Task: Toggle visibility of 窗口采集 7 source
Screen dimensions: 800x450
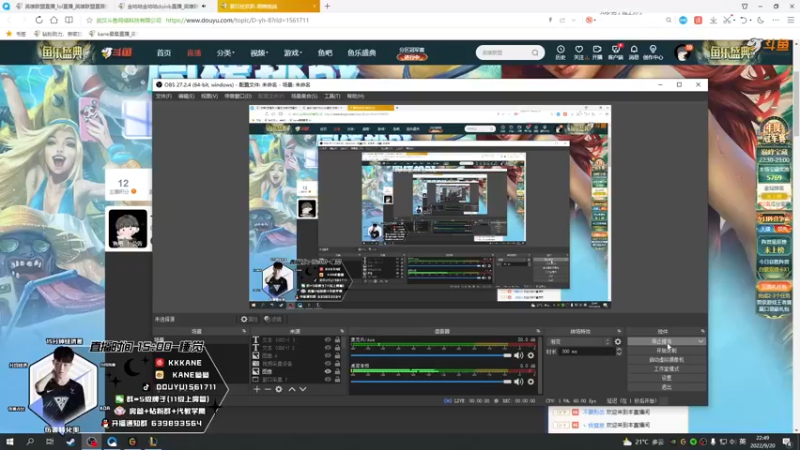Action: [x=328, y=380]
